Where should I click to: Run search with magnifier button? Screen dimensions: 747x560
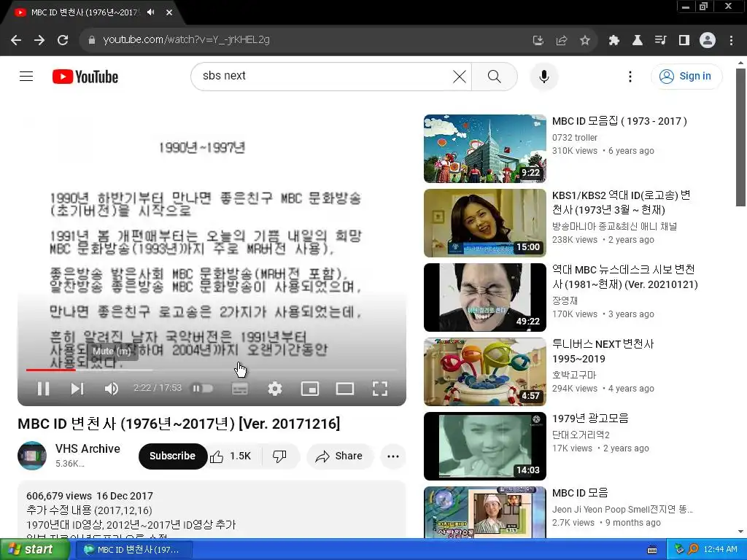pyautogui.click(x=495, y=76)
